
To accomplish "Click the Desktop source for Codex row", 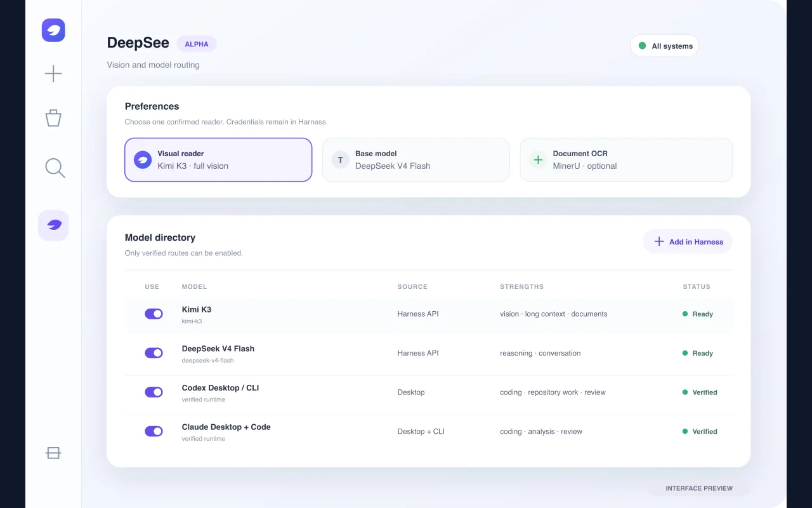I will point(411,392).
